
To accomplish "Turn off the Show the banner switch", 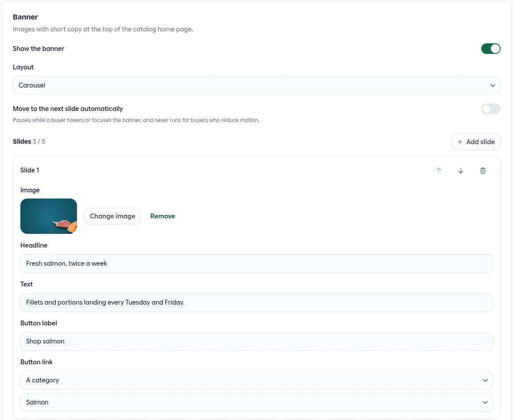I will click(490, 49).
